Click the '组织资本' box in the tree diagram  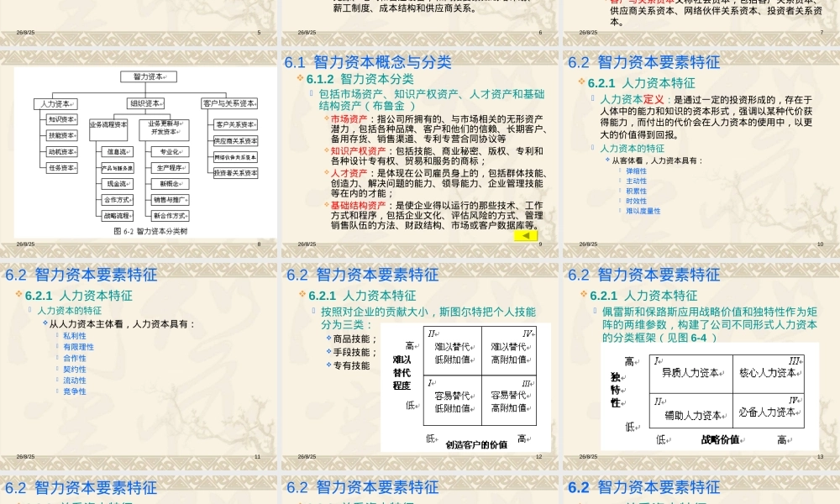tap(145, 103)
